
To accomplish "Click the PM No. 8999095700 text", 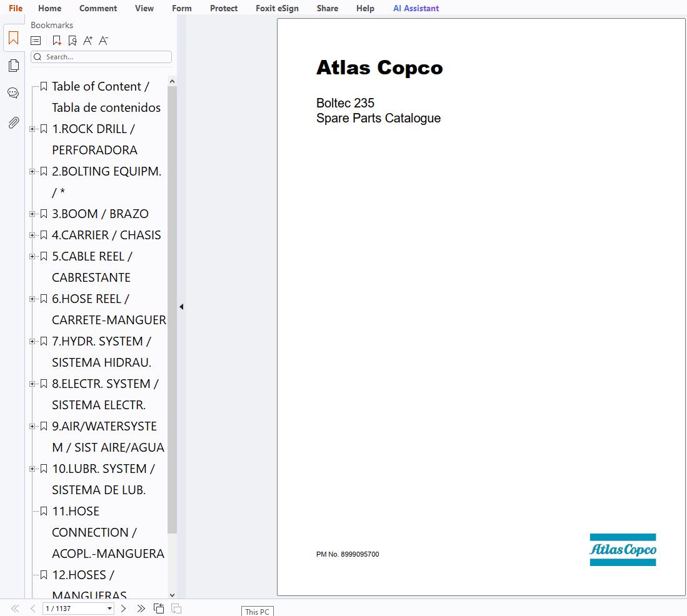I will point(348,554).
